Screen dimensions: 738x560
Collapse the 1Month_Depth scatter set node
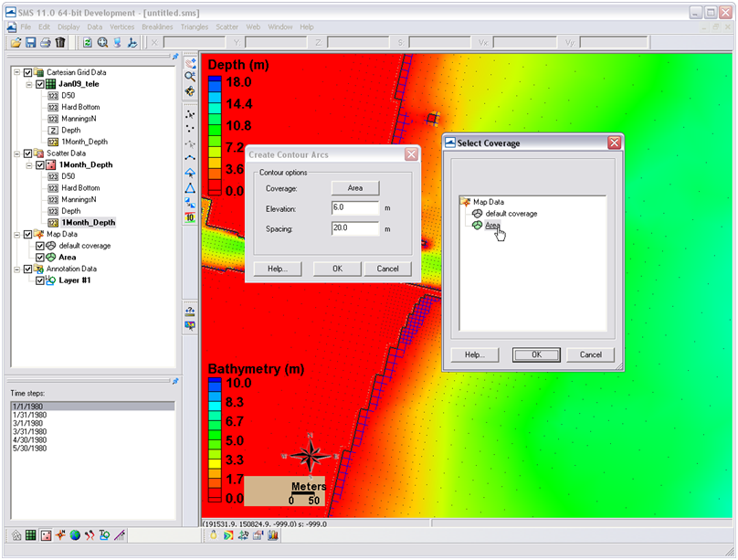(29, 165)
